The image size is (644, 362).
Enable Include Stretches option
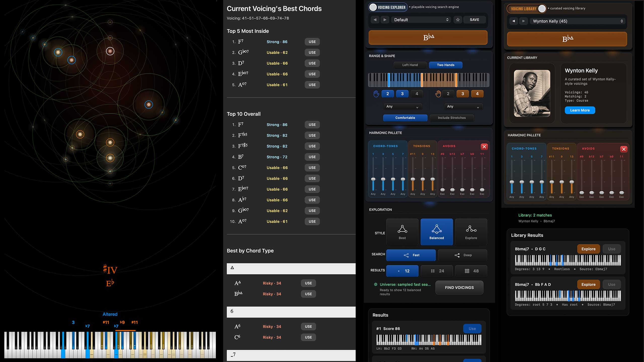(x=452, y=118)
